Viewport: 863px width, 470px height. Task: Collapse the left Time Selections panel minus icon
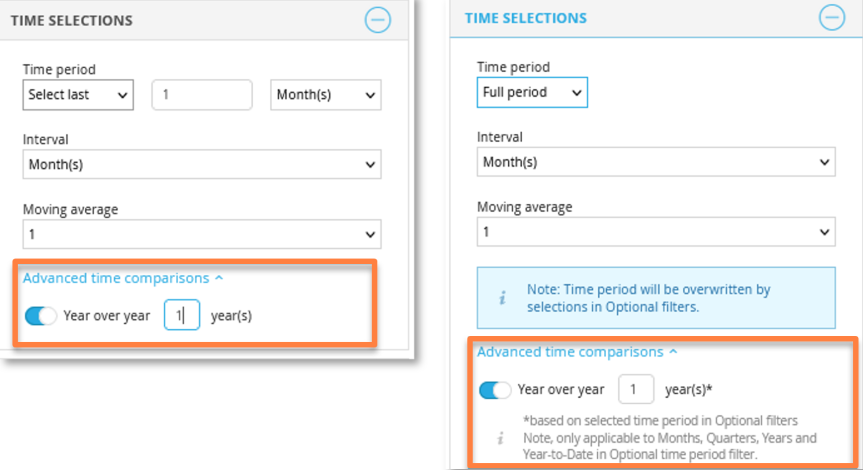378,20
